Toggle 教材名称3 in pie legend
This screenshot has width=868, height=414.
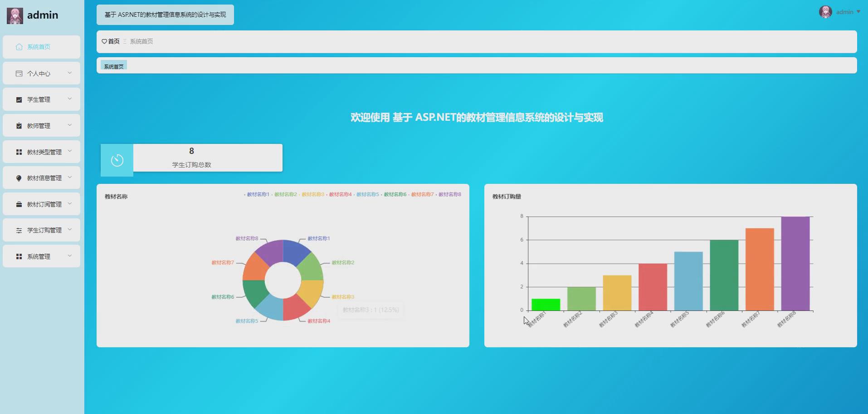point(311,194)
